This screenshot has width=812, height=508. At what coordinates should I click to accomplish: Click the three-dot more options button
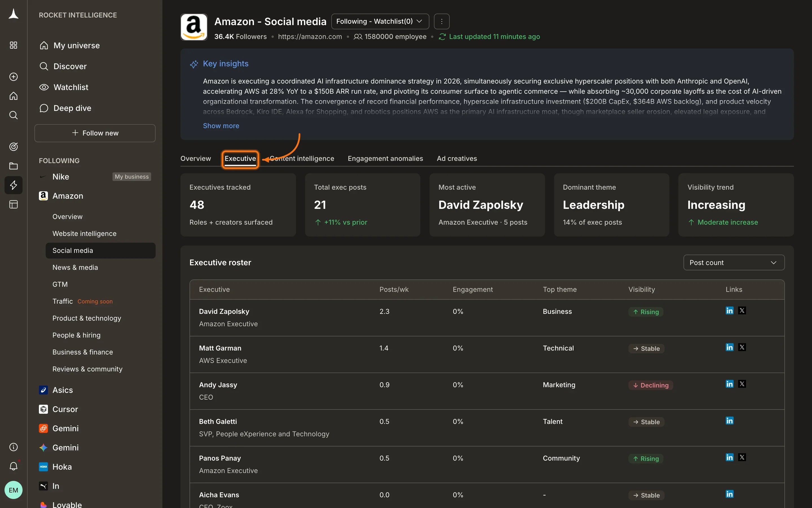[x=442, y=21]
